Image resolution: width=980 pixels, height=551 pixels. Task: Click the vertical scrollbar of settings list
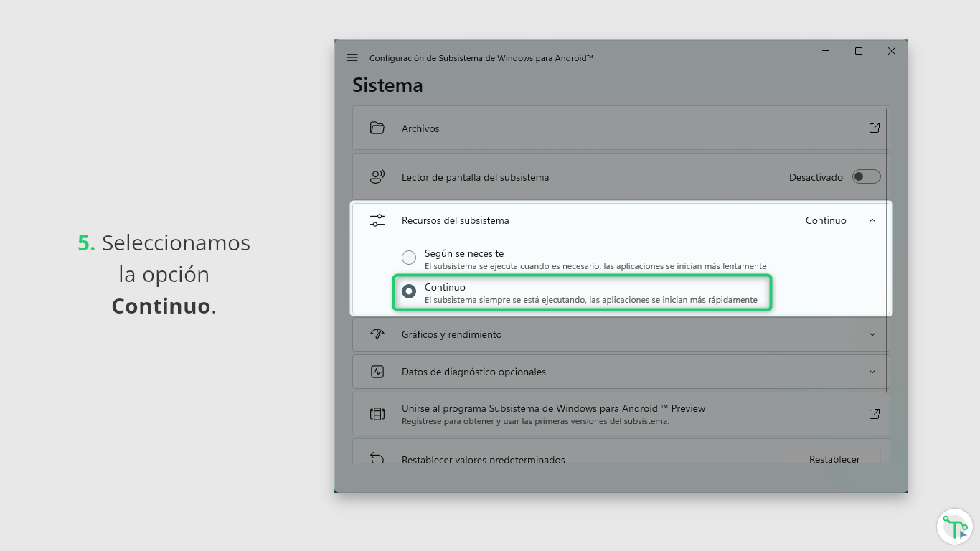pyautogui.click(x=887, y=251)
